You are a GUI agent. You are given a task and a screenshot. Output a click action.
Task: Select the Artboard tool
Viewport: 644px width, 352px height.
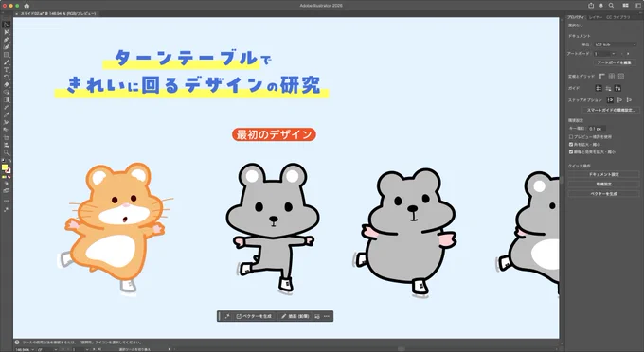(x=7, y=137)
